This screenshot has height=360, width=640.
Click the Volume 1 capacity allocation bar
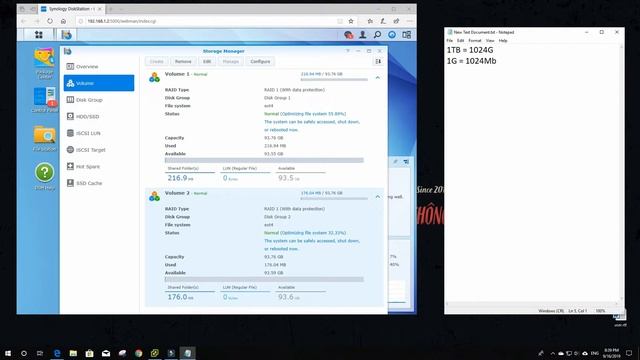tap(264, 160)
